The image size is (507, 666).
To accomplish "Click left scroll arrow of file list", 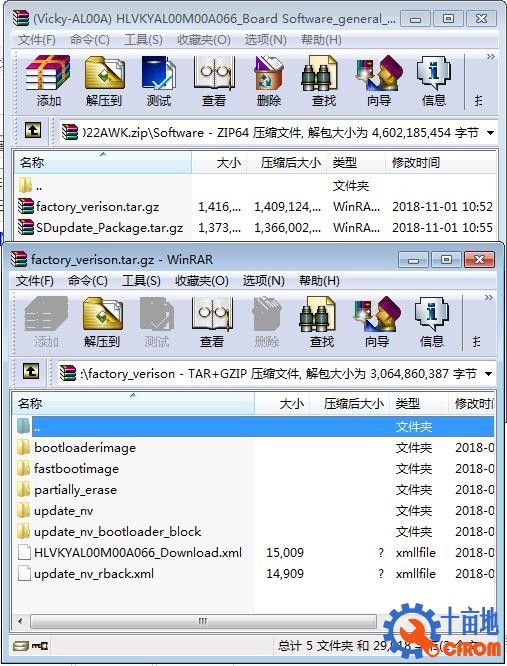I will coord(20,621).
